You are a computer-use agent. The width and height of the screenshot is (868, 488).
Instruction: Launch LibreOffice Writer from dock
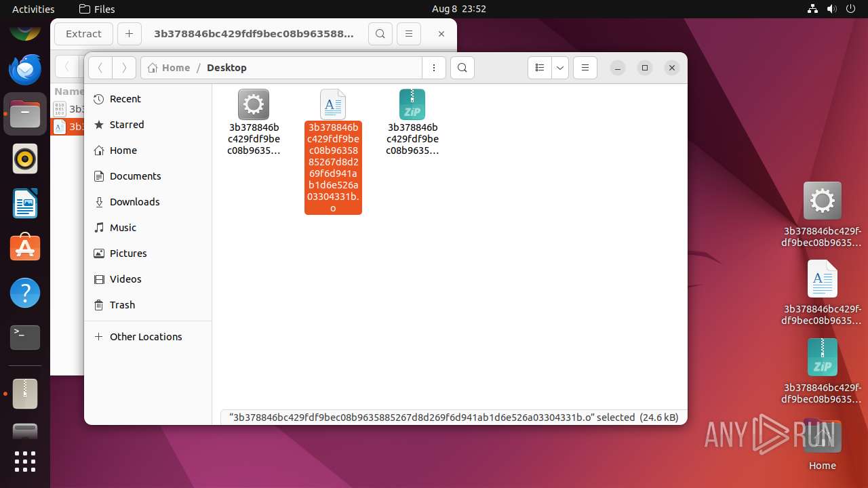tap(25, 203)
